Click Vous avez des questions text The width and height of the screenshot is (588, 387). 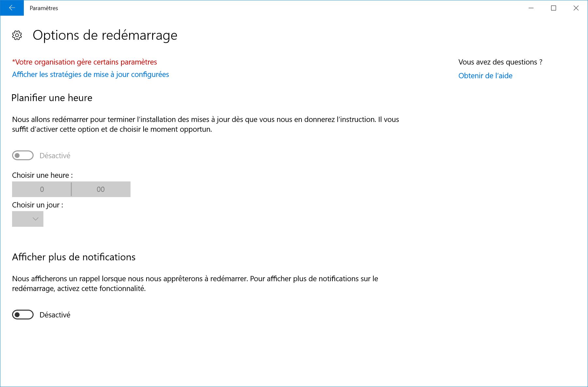(x=500, y=62)
